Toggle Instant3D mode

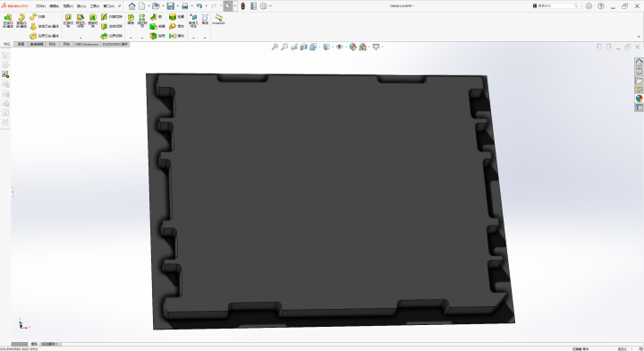click(218, 19)
